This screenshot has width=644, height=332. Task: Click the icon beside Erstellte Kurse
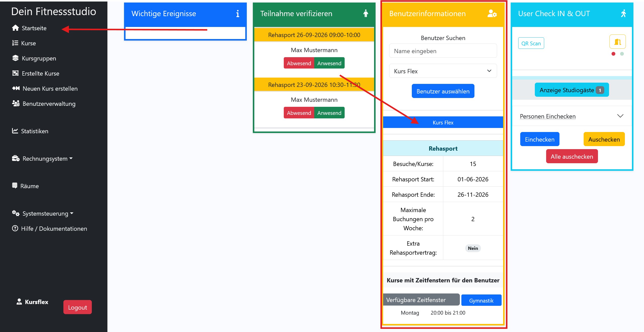pyautogui.click(x=15, y=73)
